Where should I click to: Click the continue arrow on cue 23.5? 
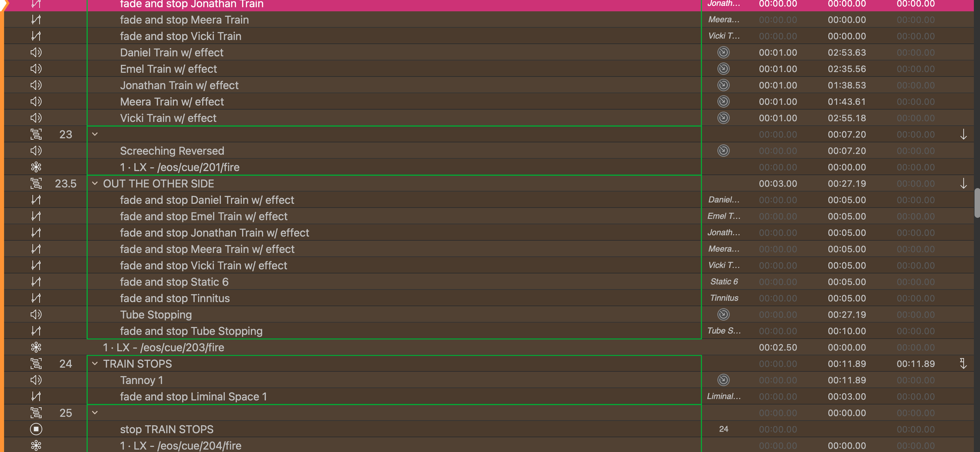click(964, 184)
